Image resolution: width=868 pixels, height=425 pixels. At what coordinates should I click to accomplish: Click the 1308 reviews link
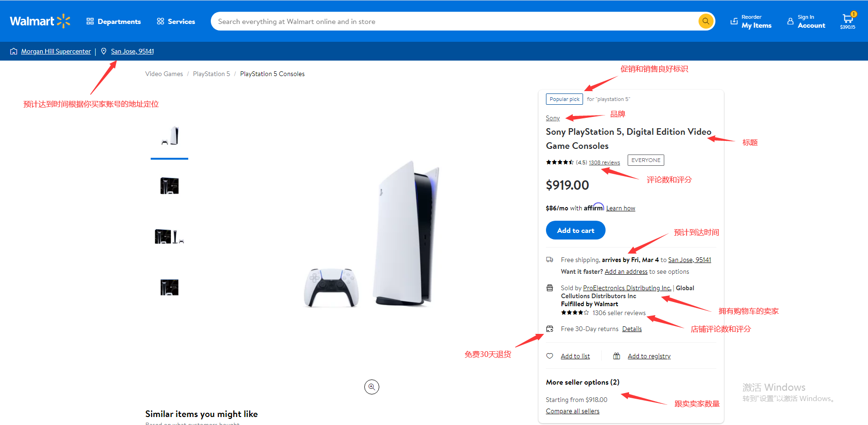point(604,162)
